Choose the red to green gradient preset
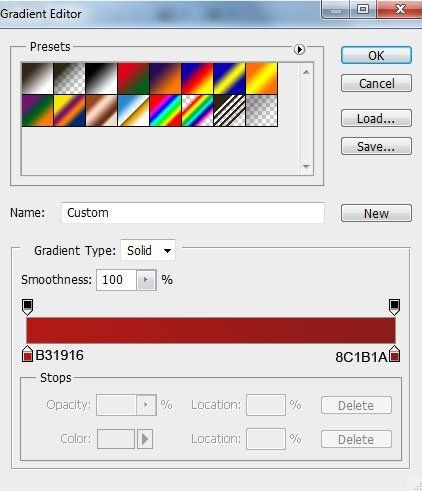 click(133, 78)
